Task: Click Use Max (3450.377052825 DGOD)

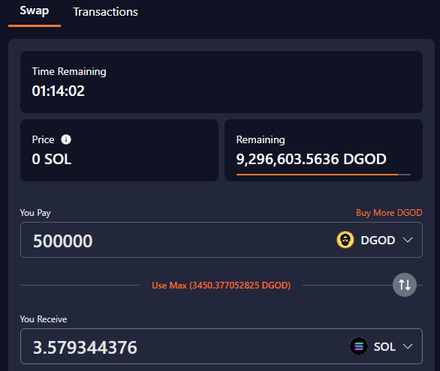Action: click(x=221, y=285)
